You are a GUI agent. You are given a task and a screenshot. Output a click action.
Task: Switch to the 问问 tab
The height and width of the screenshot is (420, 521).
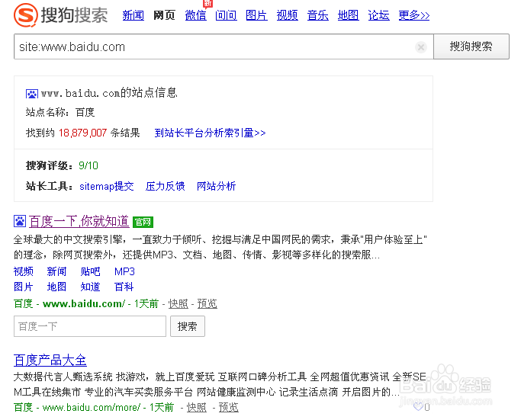point(227,15)
